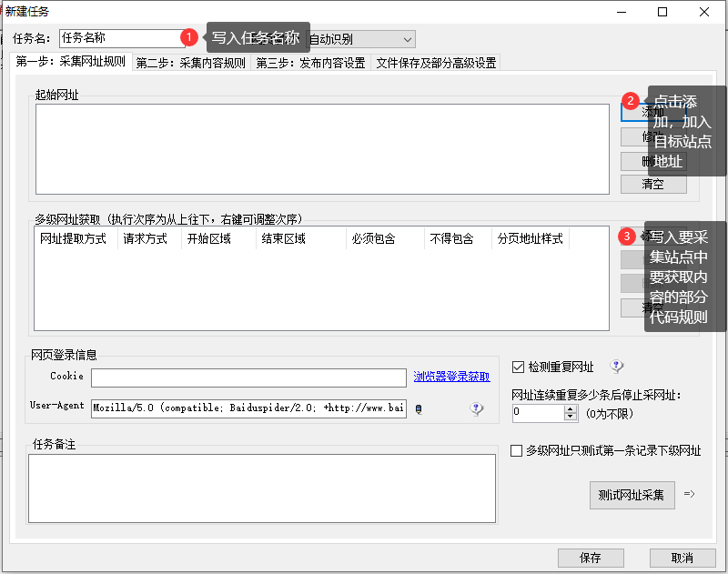Open the 自动识别 dropdown
728x574 pixels.
[361, 39]
